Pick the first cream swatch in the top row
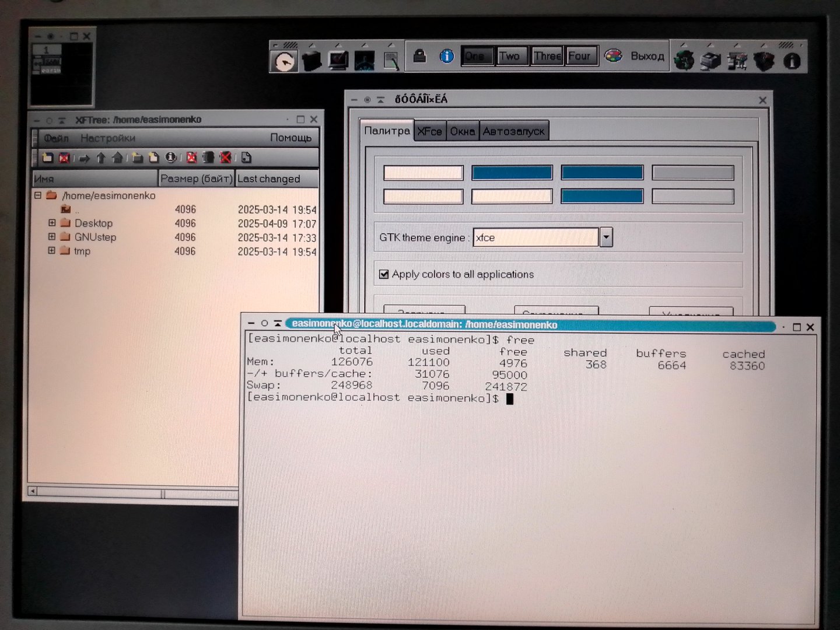This screenshot has height=630, width=840. tap(423, 173)
